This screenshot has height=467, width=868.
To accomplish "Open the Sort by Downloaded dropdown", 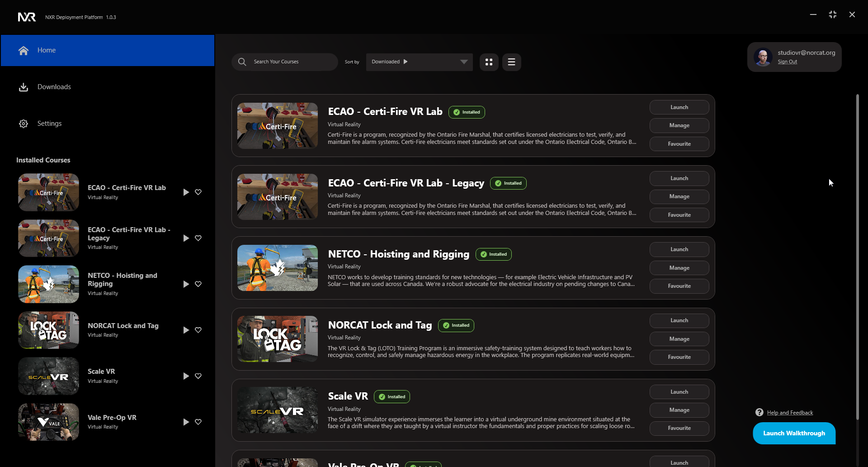I will [463, 62].
